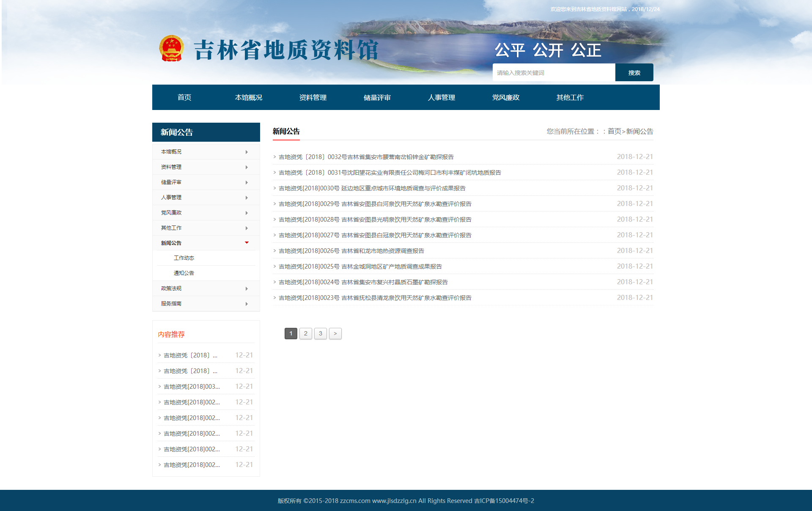
Task: Click the 新闻公告 sidebar header
Action: (206, 132)
